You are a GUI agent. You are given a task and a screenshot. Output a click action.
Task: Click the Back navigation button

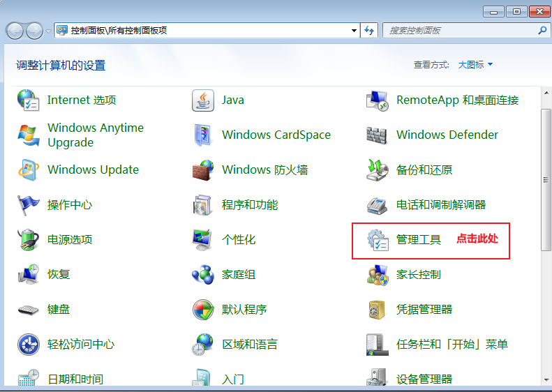click(15, 31)
